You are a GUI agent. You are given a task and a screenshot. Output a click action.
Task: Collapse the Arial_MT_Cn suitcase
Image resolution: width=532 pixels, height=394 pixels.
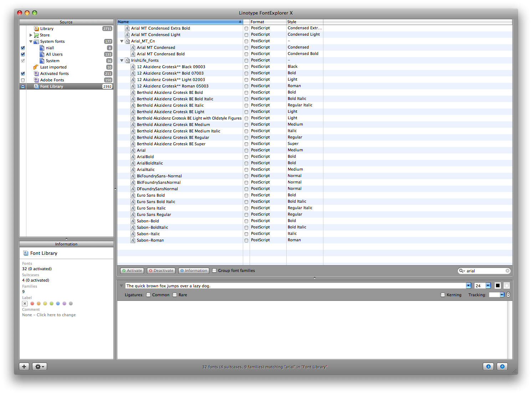click(122, 41)
